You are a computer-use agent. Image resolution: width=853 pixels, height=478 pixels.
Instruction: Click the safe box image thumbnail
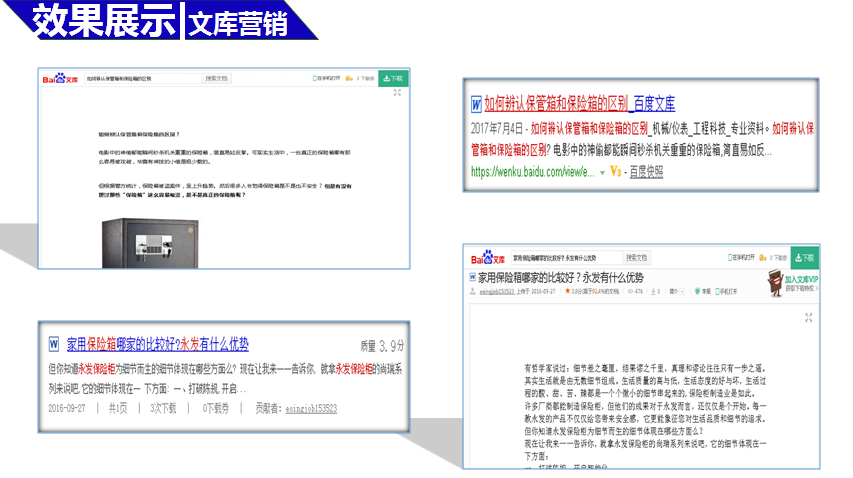click(x=150, y=243)
